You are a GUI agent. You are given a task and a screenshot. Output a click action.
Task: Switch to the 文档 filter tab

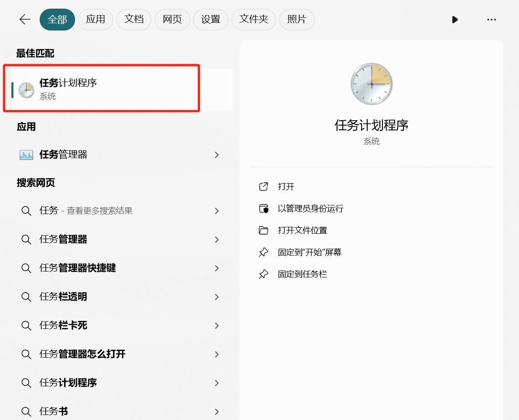pyautogui.click(x=134, y=19)
